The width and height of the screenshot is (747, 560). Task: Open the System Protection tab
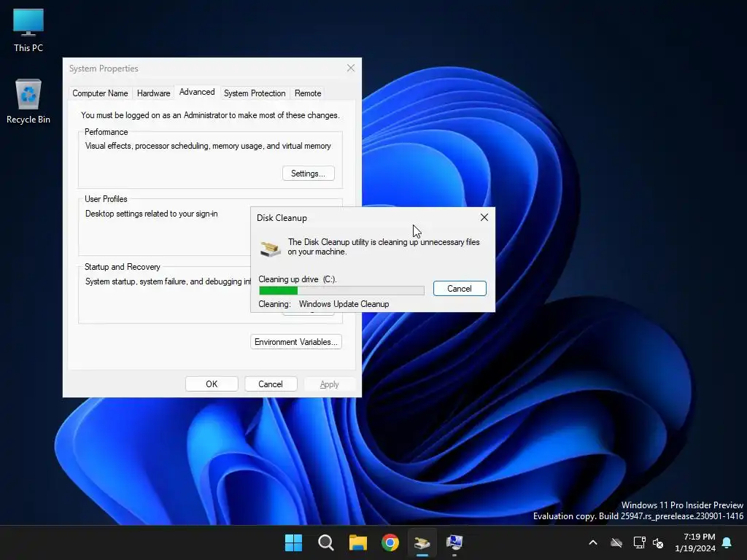point(255,93)
